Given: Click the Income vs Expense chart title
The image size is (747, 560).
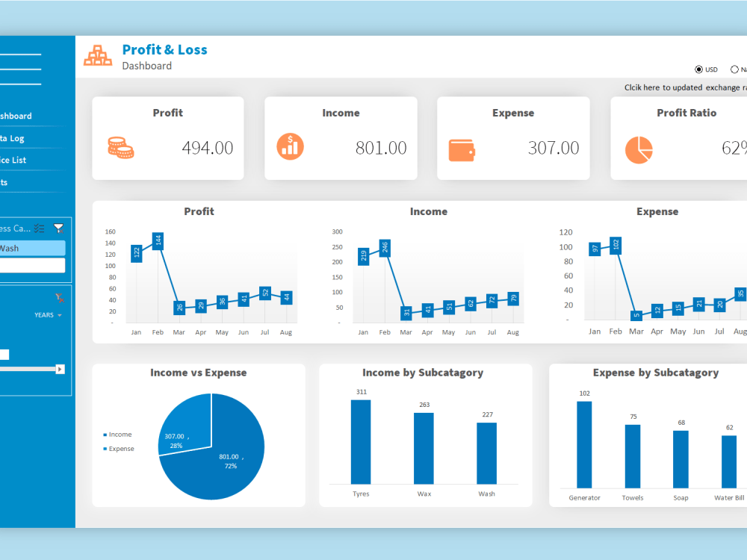Looking at the screenshot, I should (199, 373).
